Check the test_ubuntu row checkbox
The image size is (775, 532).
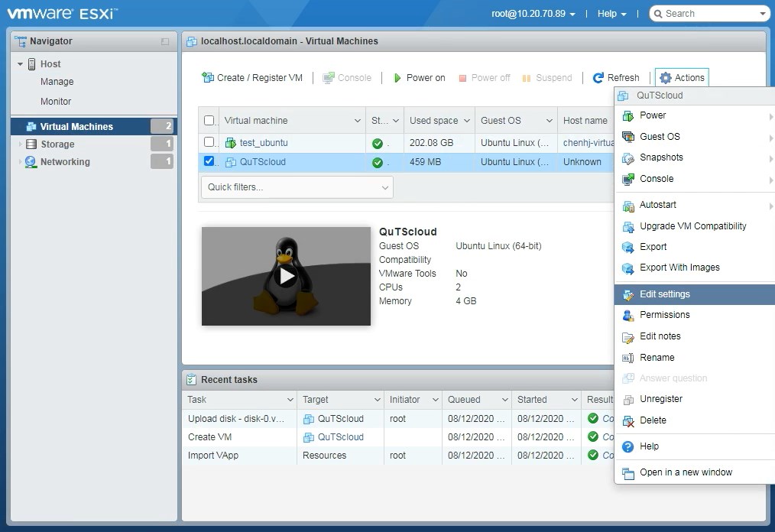click(x=209, y=142)
